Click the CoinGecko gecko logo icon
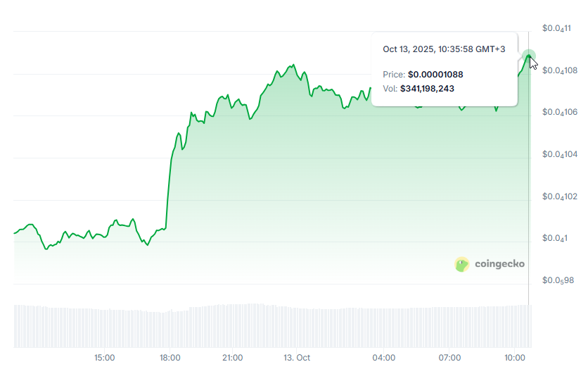This screenshot has width=588, height=369. coord(462,264)
